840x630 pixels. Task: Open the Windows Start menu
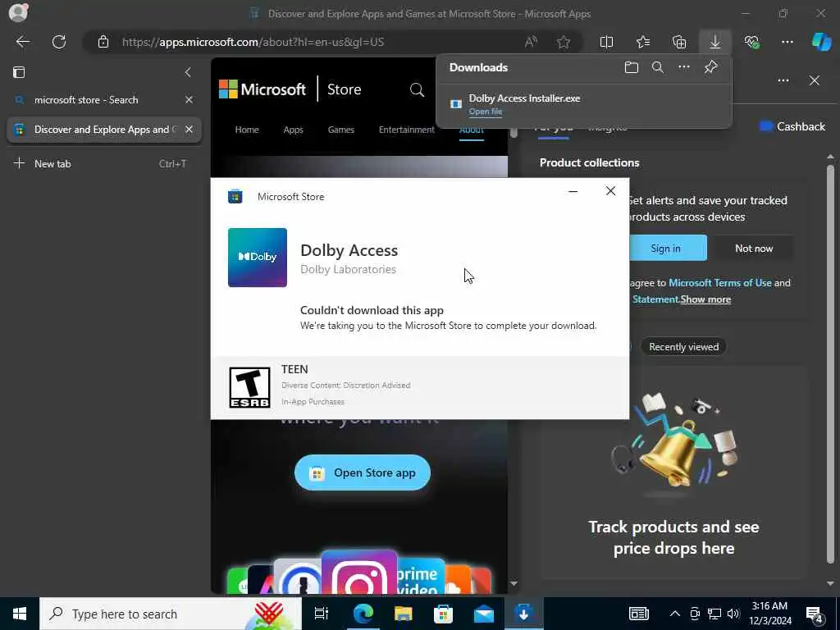pyautogui.click(x=20, y=614)
